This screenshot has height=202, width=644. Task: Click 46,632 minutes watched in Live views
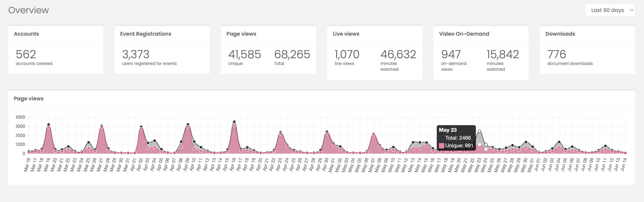click(398, 54)
